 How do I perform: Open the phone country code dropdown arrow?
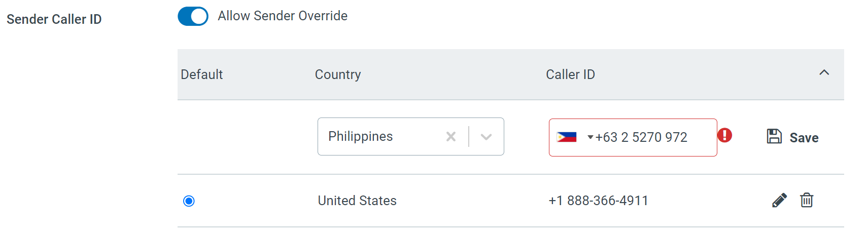(x=590, y=137)
